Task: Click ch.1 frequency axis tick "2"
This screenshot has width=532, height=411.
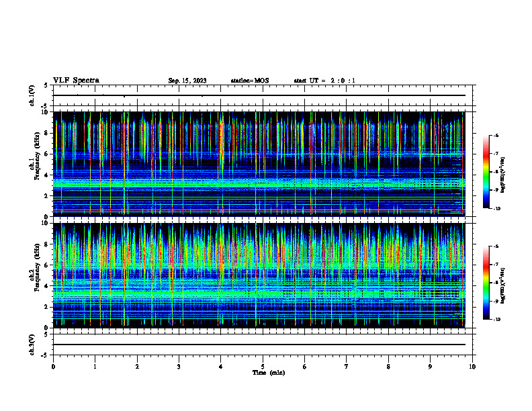Action: [x=47, y=195]
